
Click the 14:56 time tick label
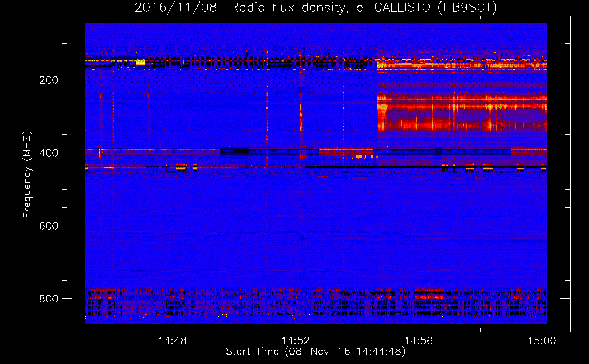419,341
